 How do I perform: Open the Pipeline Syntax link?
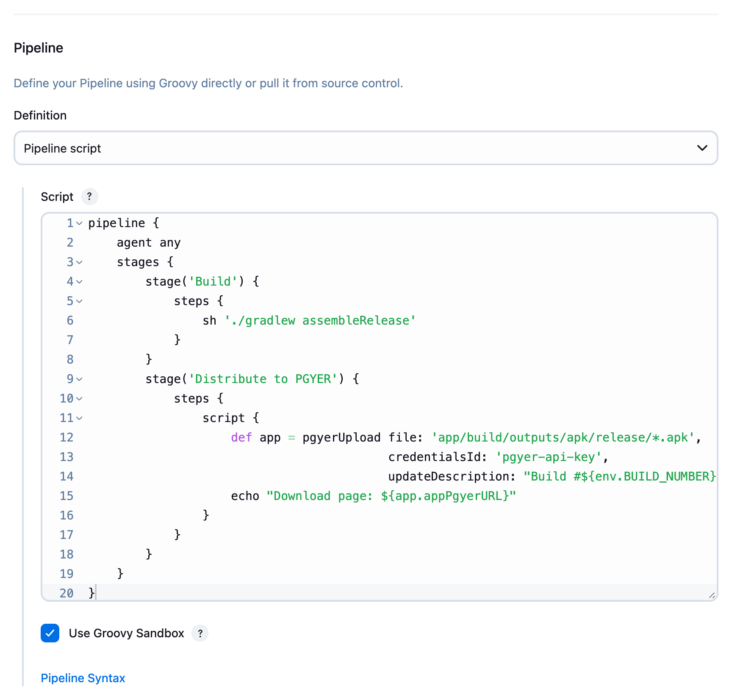[83, 678]
